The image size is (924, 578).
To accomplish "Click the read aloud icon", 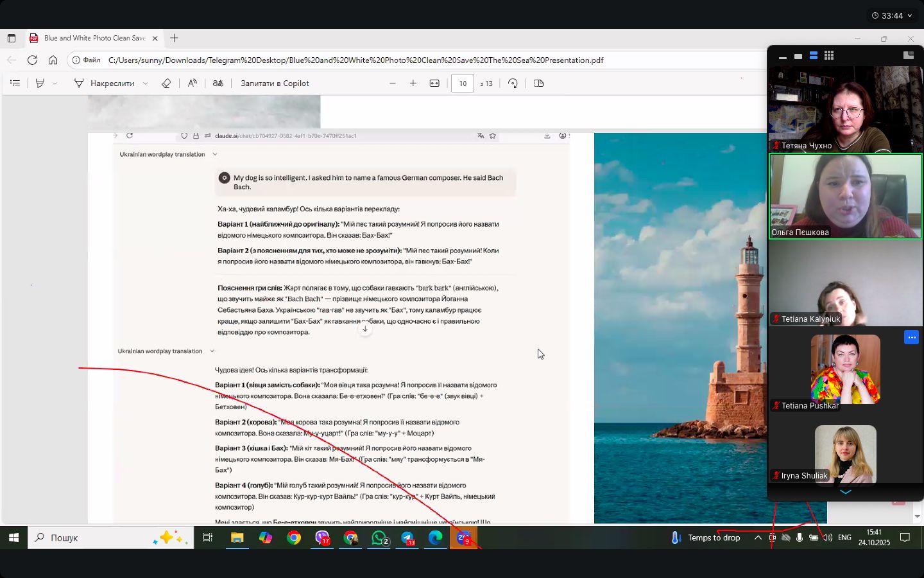I will coord(193,83).
